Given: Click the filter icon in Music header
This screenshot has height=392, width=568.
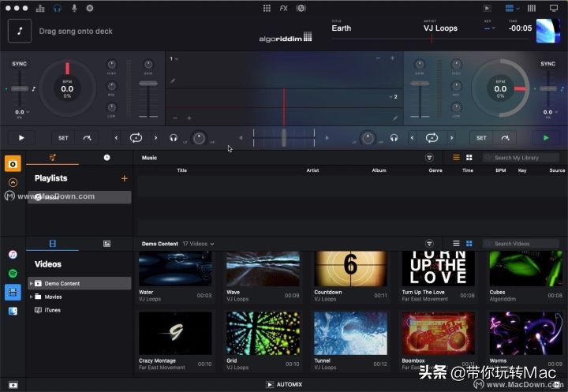Looking at the screenshot, I should (429, 158).
